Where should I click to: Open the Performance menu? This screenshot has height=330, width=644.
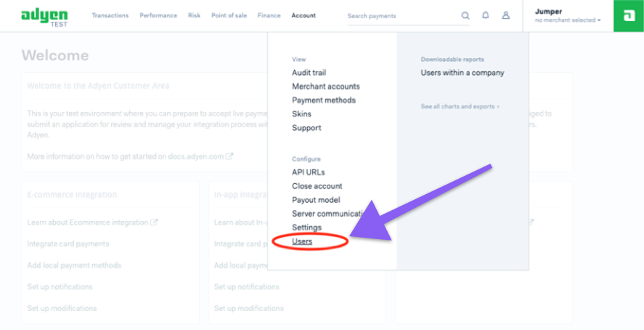[x=158, y=15]
